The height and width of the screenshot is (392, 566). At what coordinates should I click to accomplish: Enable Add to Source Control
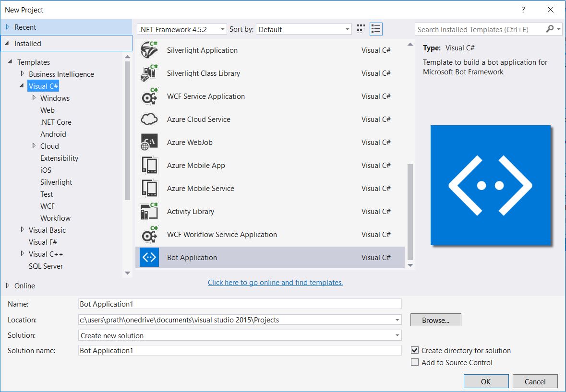tap(415, 362)
